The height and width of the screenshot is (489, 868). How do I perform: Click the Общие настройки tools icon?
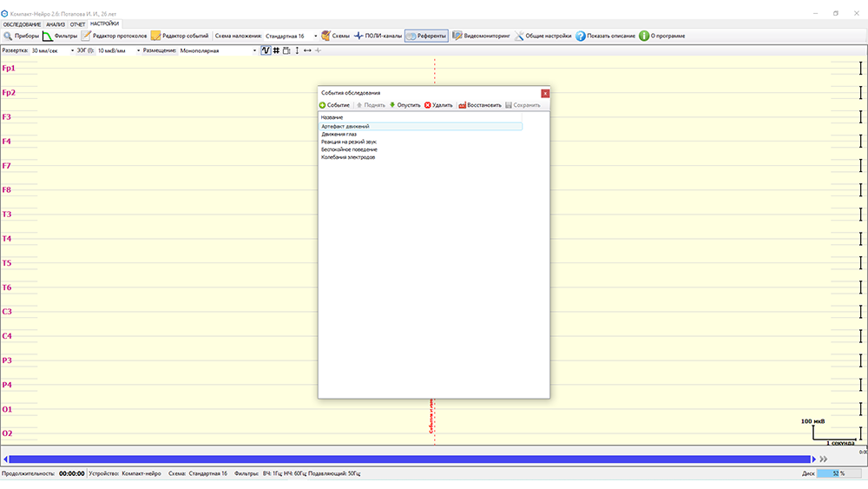coord(518,36)
